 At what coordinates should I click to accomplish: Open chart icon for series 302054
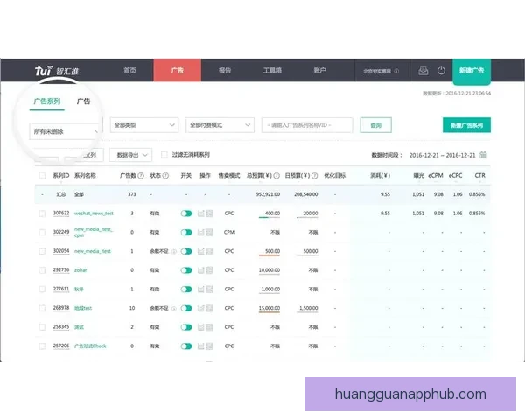coord(201,251)
